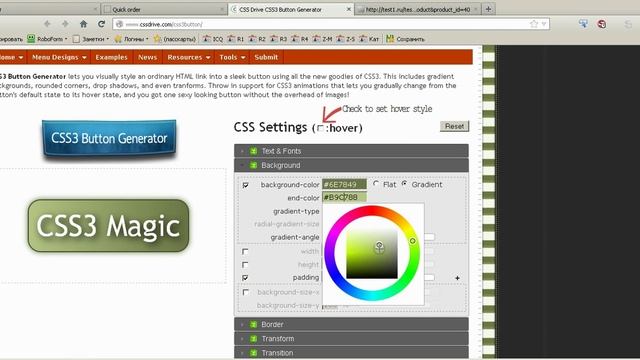Click the CSS3 Button Generator banner
This screenshot has width=640, height=360.
point(109,138)
